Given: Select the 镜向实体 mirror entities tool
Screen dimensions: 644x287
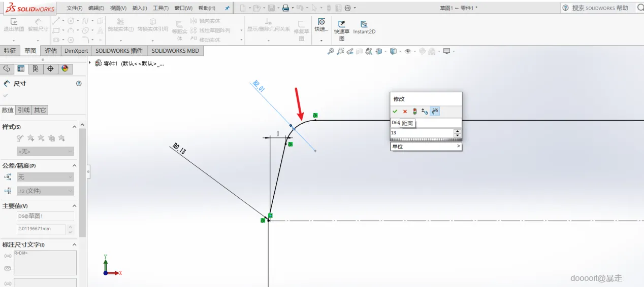Looking at the screenshot, I should [206, 21].
